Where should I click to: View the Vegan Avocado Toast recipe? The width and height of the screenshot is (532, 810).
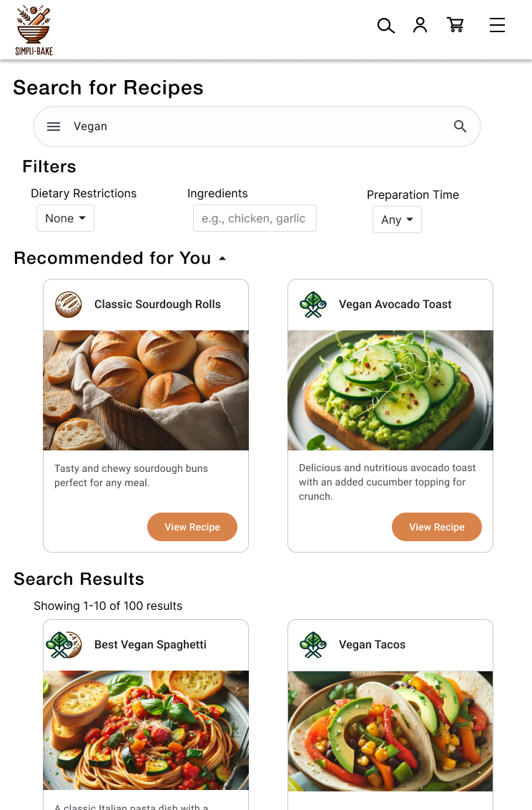(x=436, y=527)
